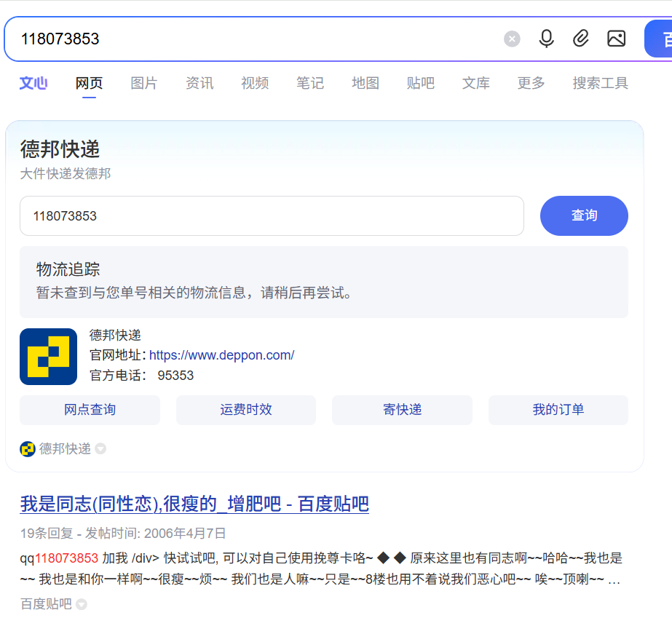Select the 网页 tab
This screenshot has height=626, width=672.
click(x=89, y=83)
